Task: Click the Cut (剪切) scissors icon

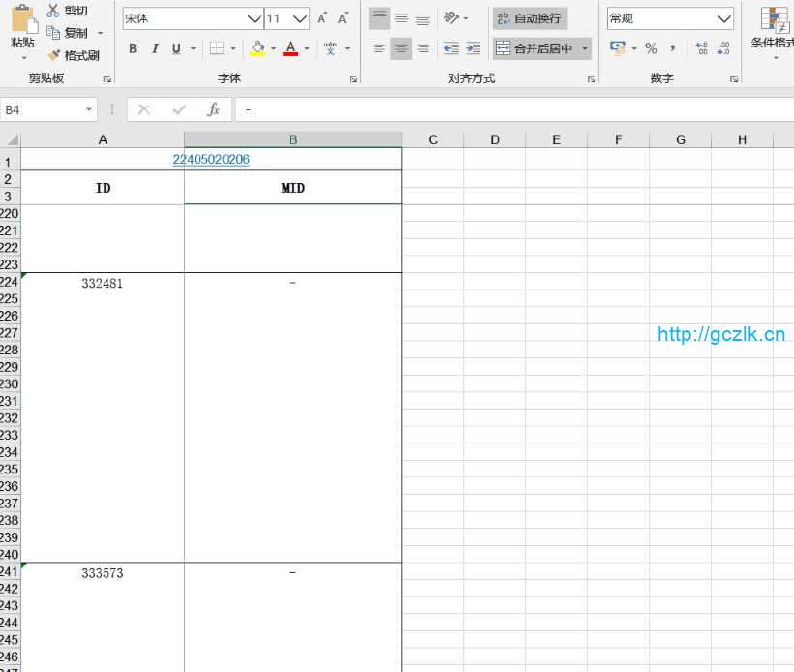Action: (54, 11)
